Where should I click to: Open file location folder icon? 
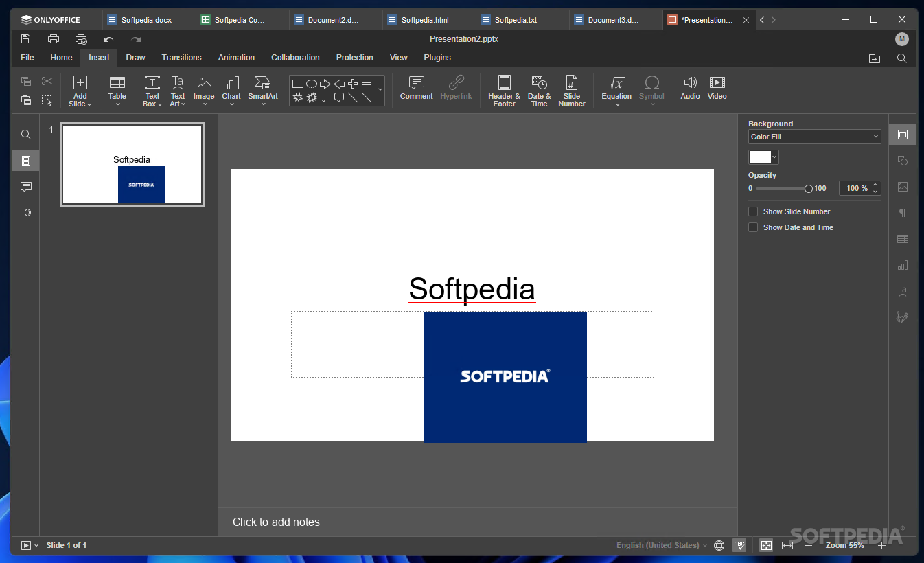875,58
